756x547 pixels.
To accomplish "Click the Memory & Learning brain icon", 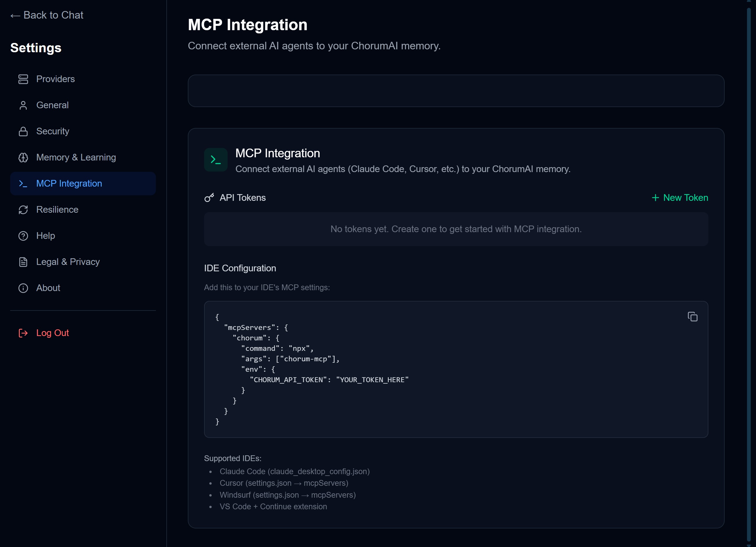I will [x=23, y=157].
